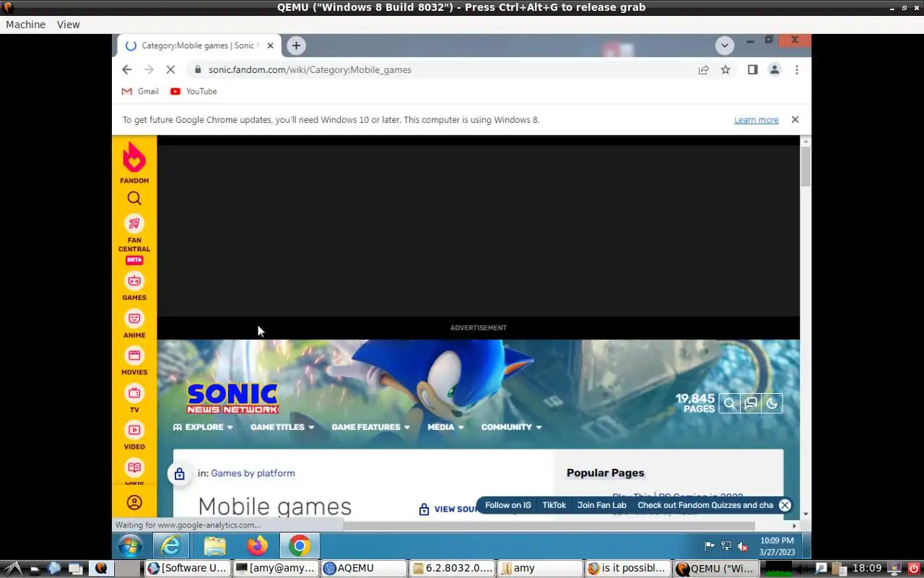924x578 pixels.
Task: Click the Windows Start button
Action: tap(130, 545)
